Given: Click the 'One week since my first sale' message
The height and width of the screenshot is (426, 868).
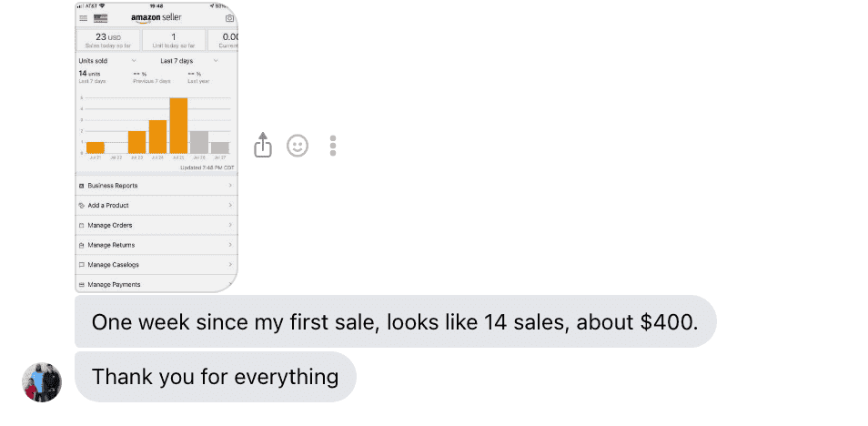Looking at the screenshot, I should (x=395, y=321).
